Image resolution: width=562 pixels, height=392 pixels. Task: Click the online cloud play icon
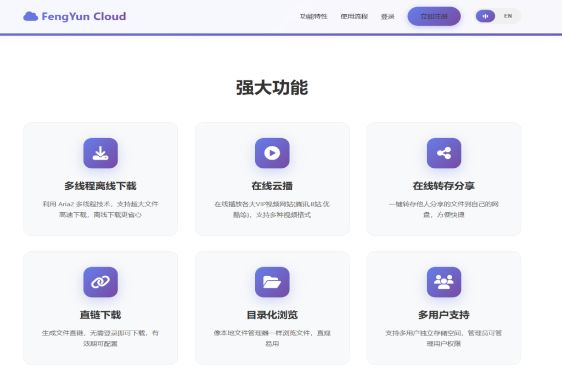click(x=272, y=153)
